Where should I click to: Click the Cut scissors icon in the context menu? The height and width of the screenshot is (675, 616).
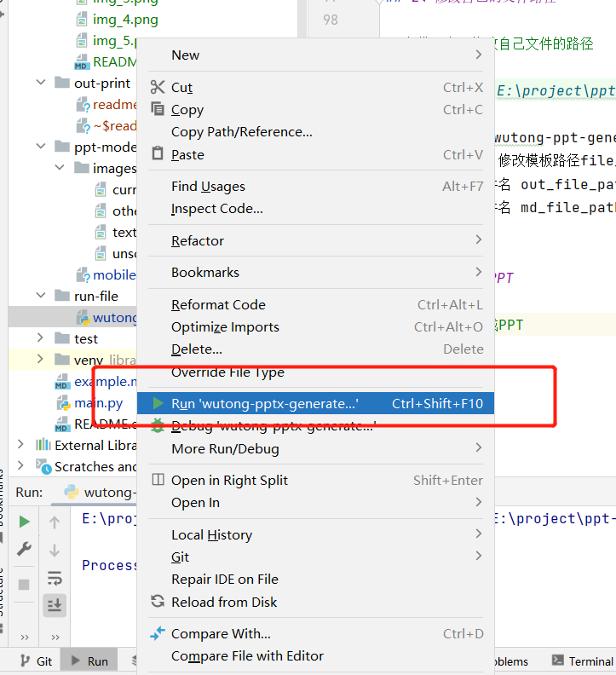point(158,87)
